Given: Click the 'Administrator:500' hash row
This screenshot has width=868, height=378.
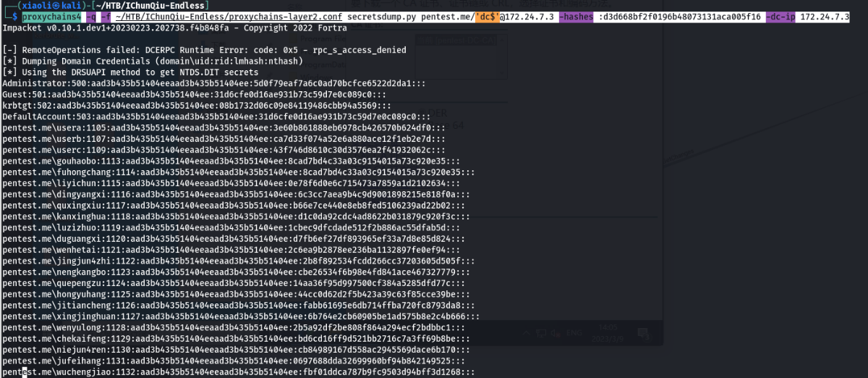Looking at the screenshot, I should (213, 83).
